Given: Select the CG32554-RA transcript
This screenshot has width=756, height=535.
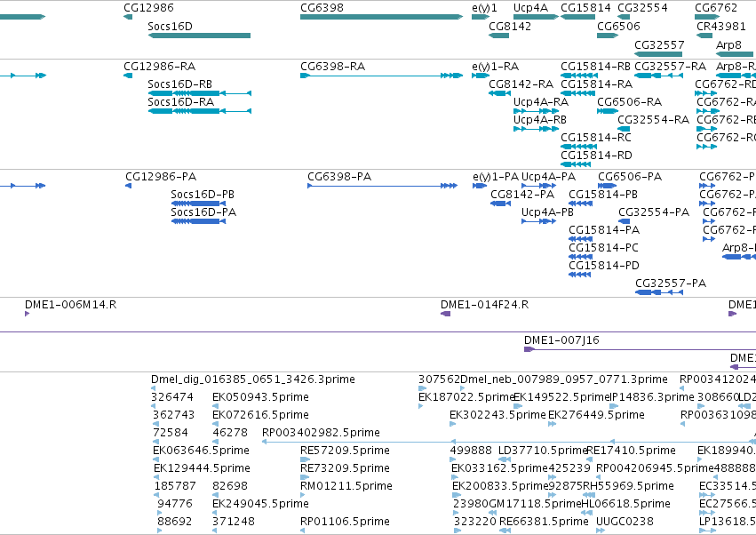Looking at the screenshot, I should [624, 129].
